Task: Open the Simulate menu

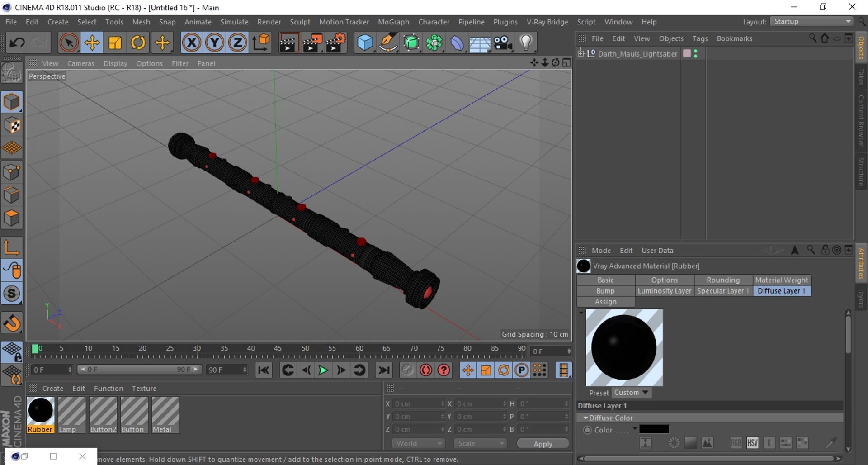Action: tap(234, 22)
